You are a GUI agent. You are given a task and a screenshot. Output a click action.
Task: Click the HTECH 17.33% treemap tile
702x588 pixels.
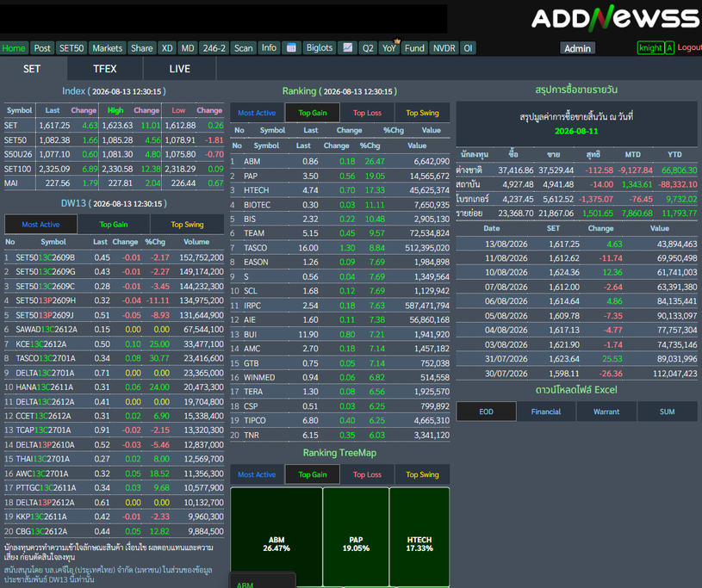pos(419,537)
